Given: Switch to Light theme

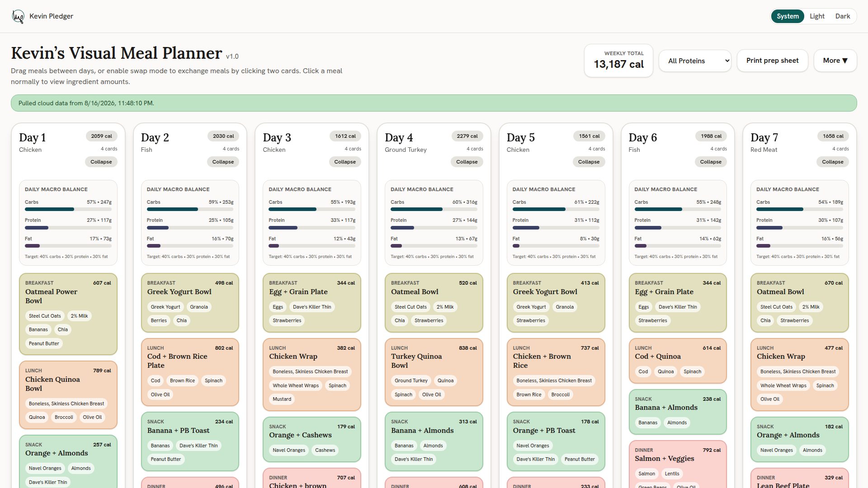Looking at the screenshot, I should point(817,16).
